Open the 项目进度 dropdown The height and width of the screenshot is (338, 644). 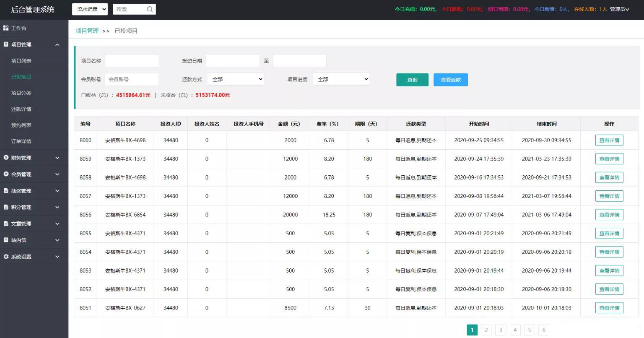341,79
